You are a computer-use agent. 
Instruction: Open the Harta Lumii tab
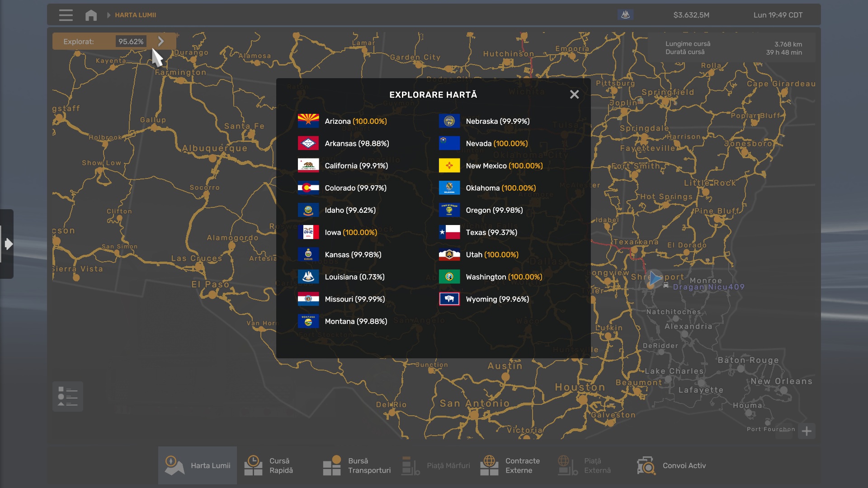198,465
